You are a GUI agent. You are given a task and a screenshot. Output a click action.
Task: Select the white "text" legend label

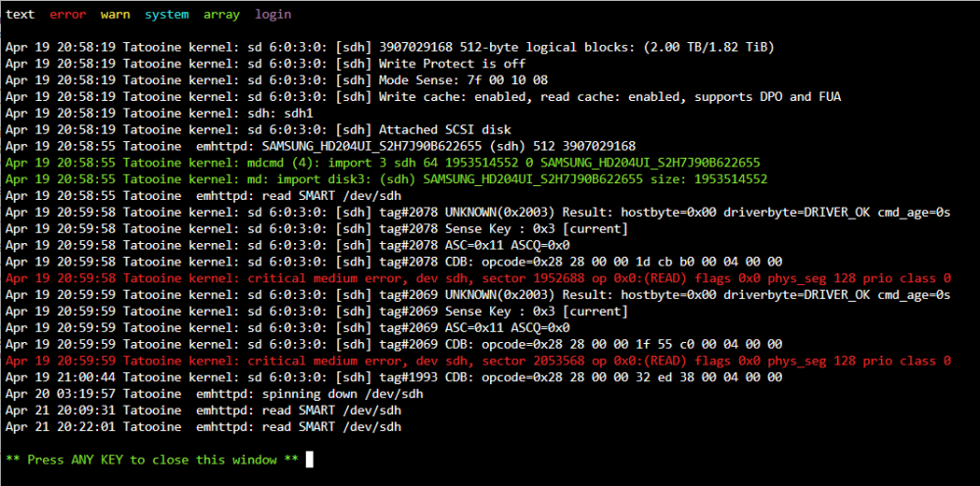point(21,15)
